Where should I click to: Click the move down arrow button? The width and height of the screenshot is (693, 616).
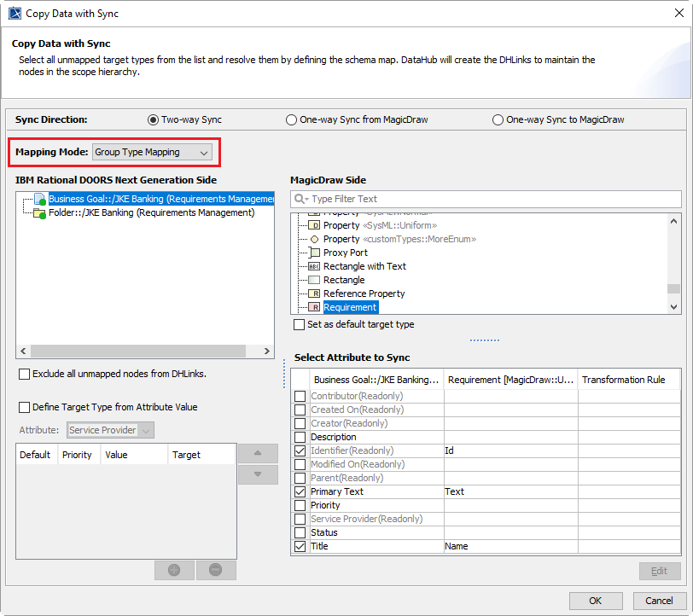(258, 474)
